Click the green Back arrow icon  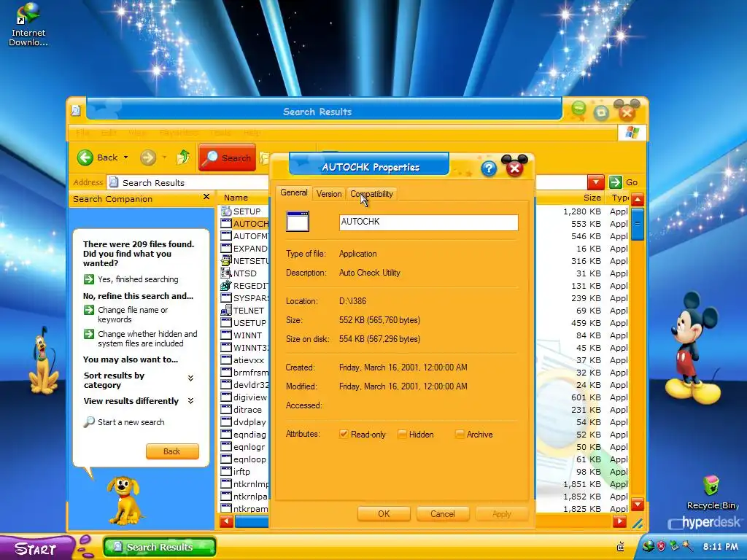(85, 157)
